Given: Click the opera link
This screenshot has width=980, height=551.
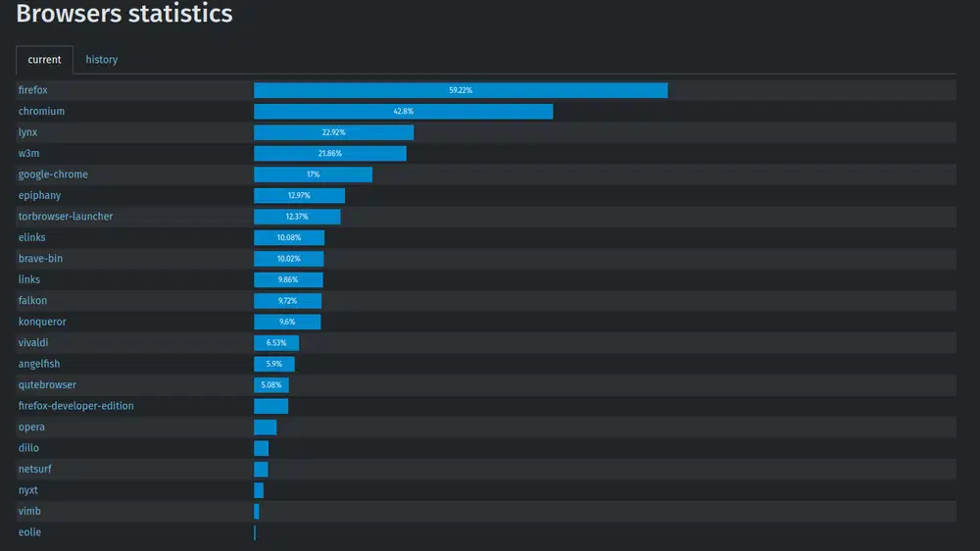Looking at the screenshot, I should click(x=31, y=427).
